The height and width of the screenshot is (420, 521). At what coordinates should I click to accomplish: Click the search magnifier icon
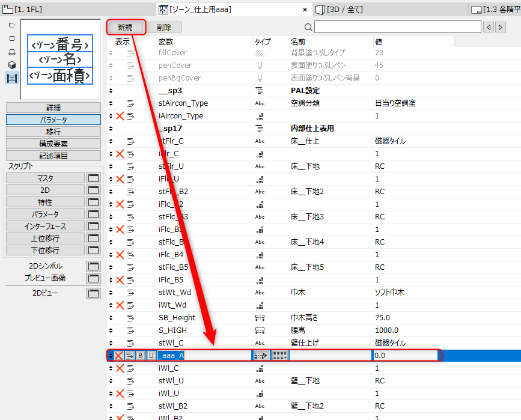308,27
